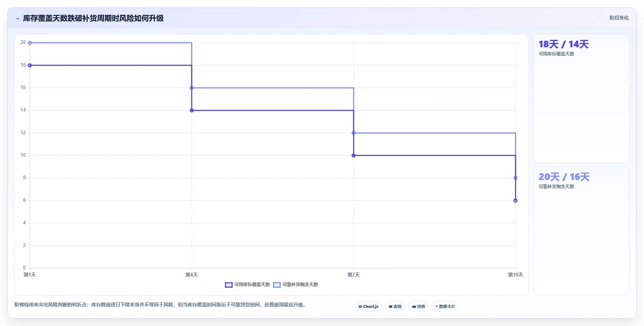
Task: Toggle 可靠补货剩余天数 legend item
Action: coord(296,285)
